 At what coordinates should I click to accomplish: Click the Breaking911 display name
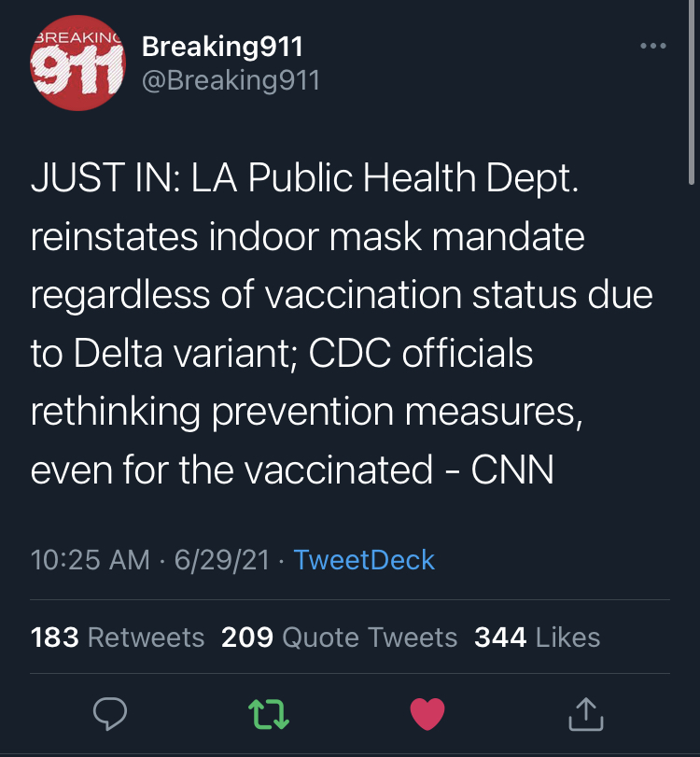click(222, 46)
